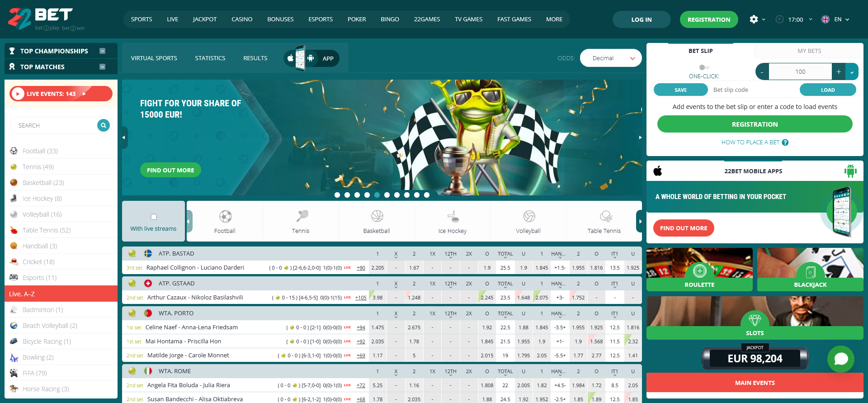
Task: Open the language EN dropdown
Action: pyautogui.click(x=842, y=19)
